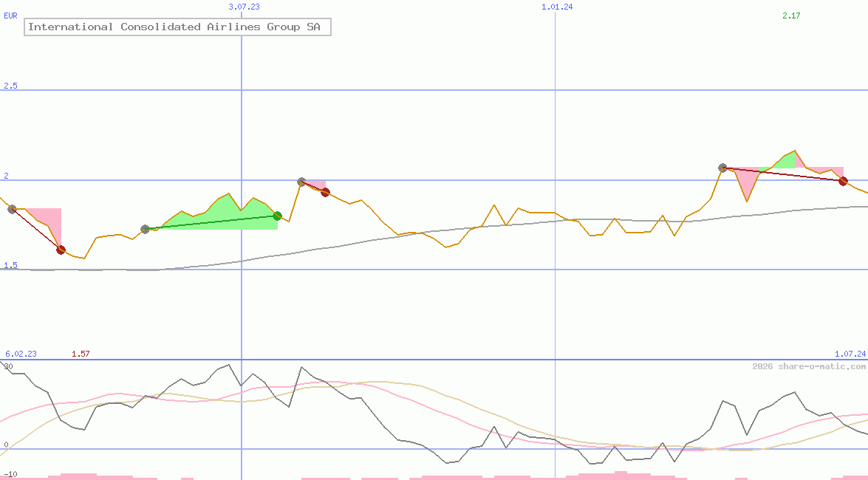
Task: Click the EUR currency label
Action: [10, 15]
